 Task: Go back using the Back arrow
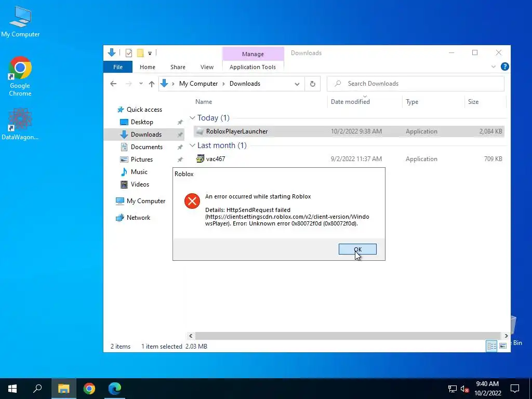(113, 84)
